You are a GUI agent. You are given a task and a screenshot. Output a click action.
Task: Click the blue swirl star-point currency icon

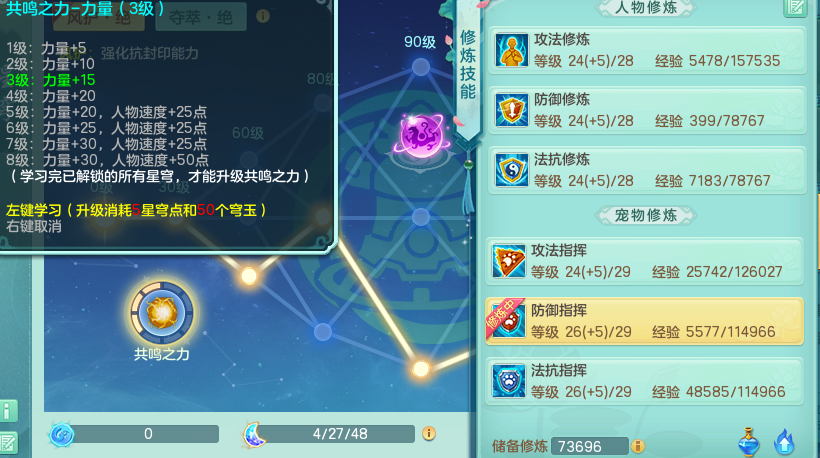62,434
